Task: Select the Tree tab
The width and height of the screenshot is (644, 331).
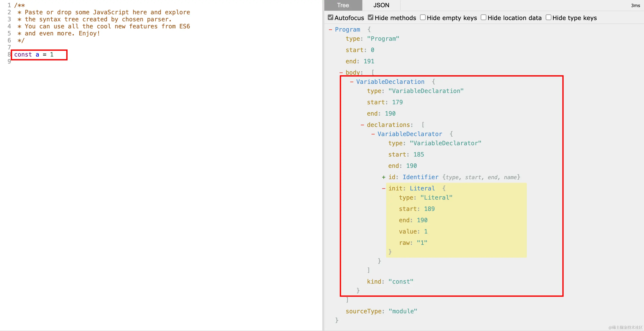Action: click(x=343, y=5)
